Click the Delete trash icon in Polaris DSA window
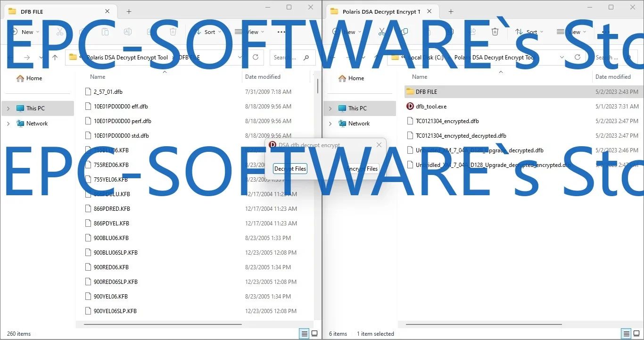This screenshot has width=644, height=340. tap(495, 32)
